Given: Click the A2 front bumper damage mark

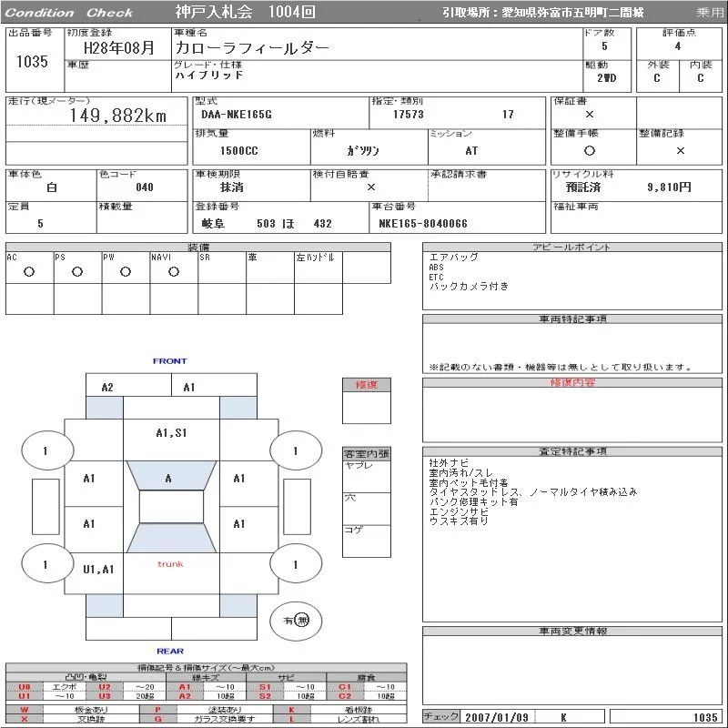Looking at the screenshot, I should tap(107, 388).
